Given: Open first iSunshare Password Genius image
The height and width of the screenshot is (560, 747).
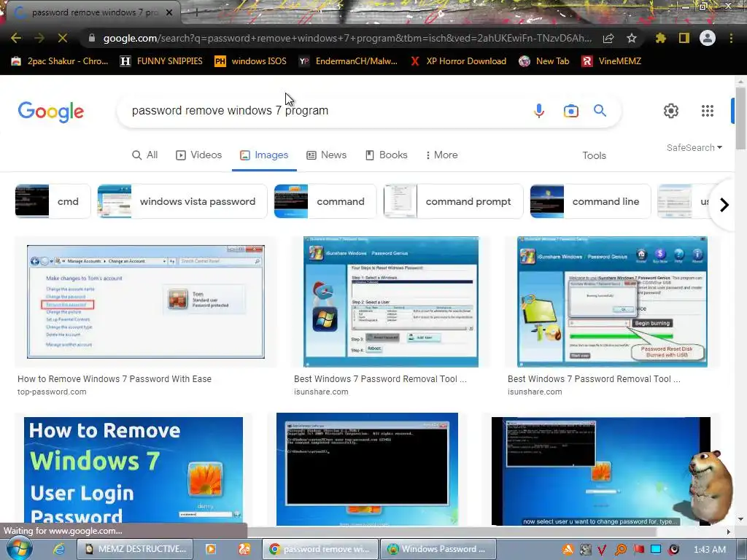Looking at the screenshot, I should point(391,302).
